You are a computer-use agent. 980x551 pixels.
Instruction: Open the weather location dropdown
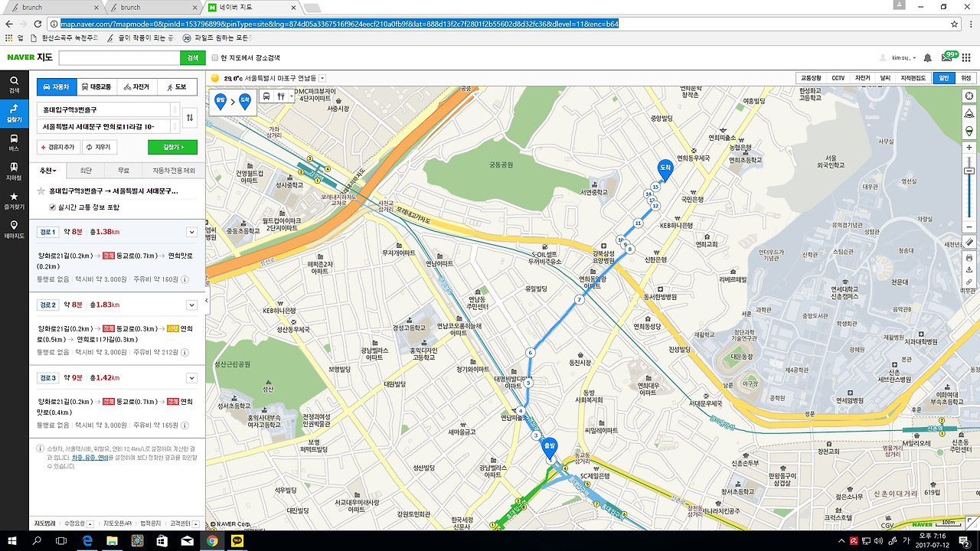pos(322,78)
